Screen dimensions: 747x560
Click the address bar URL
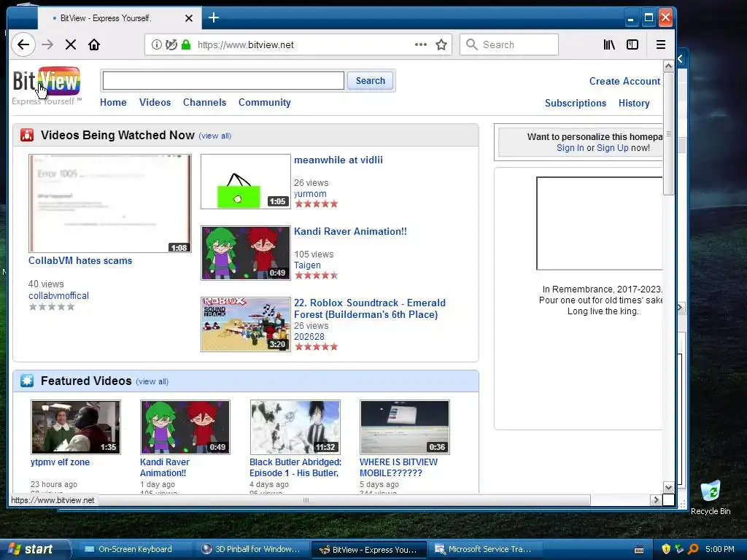(245, 44)
